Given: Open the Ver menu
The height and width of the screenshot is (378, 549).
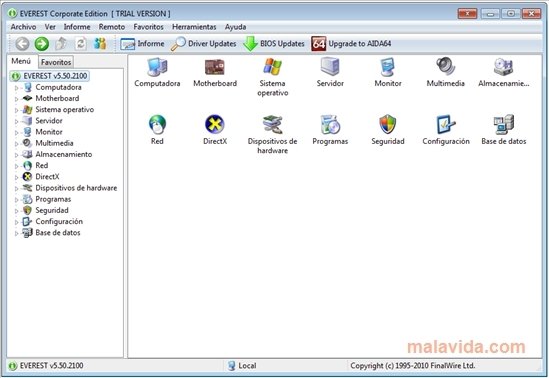Looking at the screenshot, I should (x=50, y=27).
